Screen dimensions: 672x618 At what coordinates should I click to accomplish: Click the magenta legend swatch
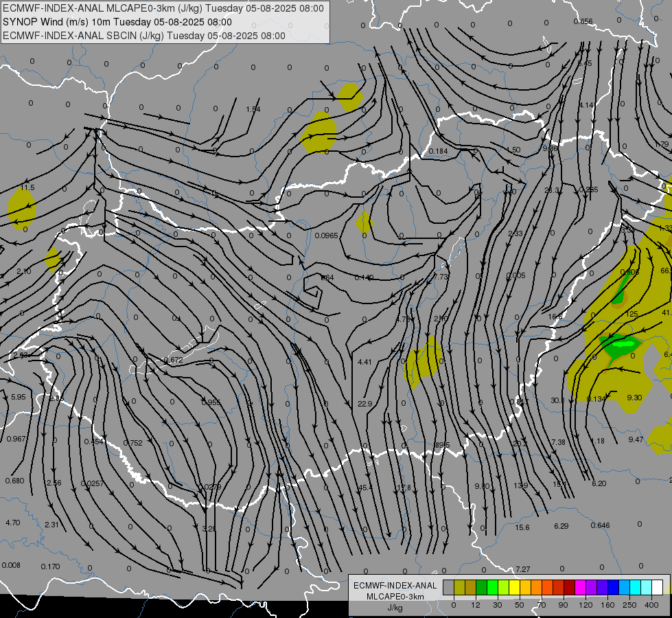coord(580,587)
